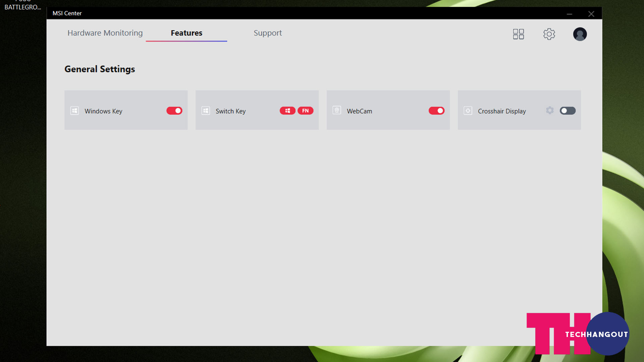Open the user profile avatar
The image size is (644, 362).
[580, 34]
